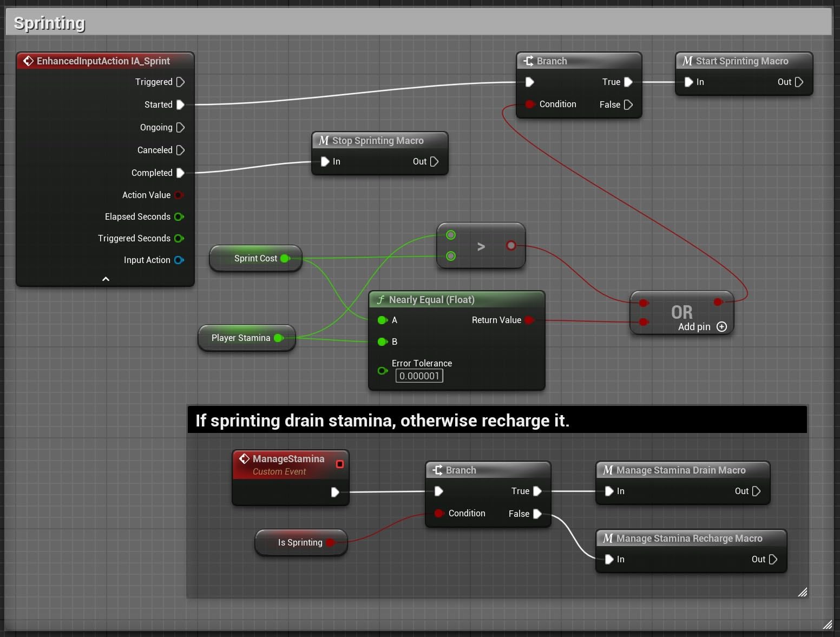Click the Triggered execution pin on IA_Sprint
This screenshot has width=840, height=637.
[x=181, y=82]
